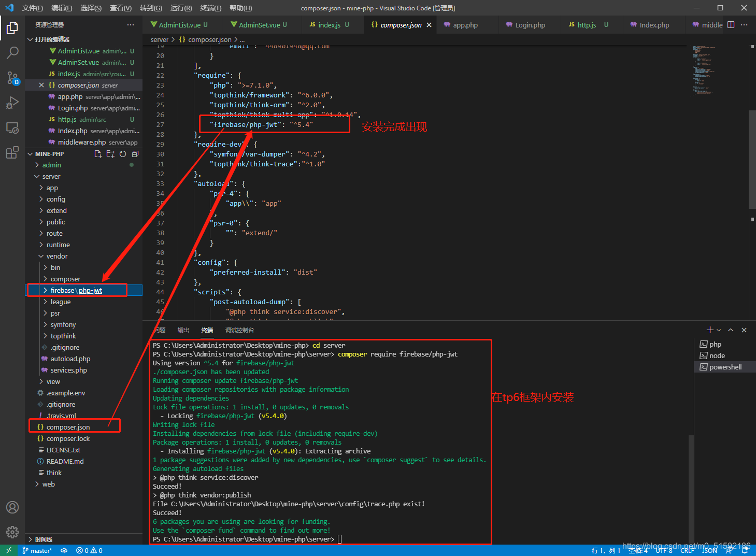Open the Extensions view

pos(12,152)
